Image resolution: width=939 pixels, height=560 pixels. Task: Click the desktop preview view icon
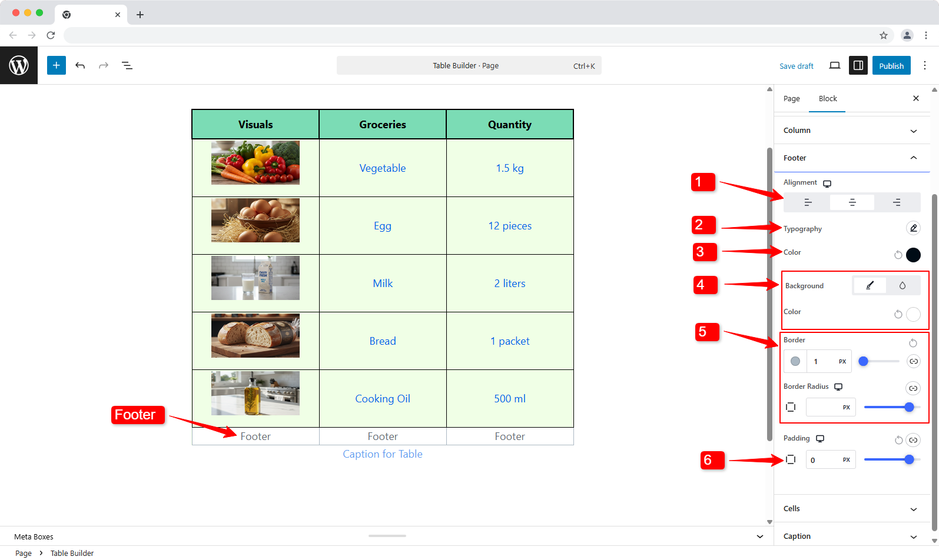(x=834, y=65)
